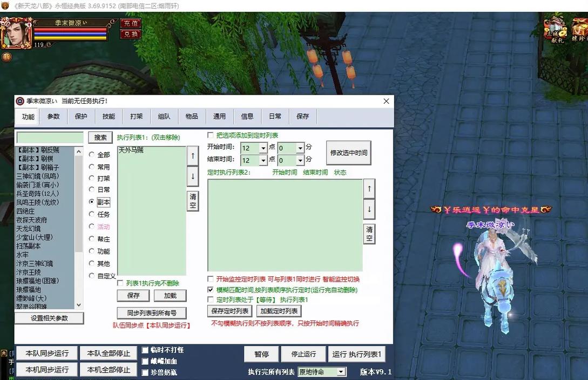Uncheck 模糊匹配时间 option
The image size is (588, 380).
[210, 289]
